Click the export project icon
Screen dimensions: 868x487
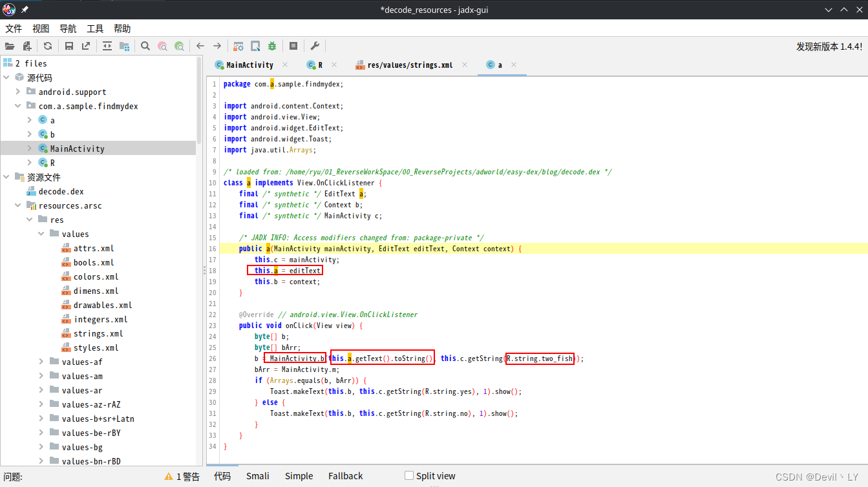click(x=86, y=46)
